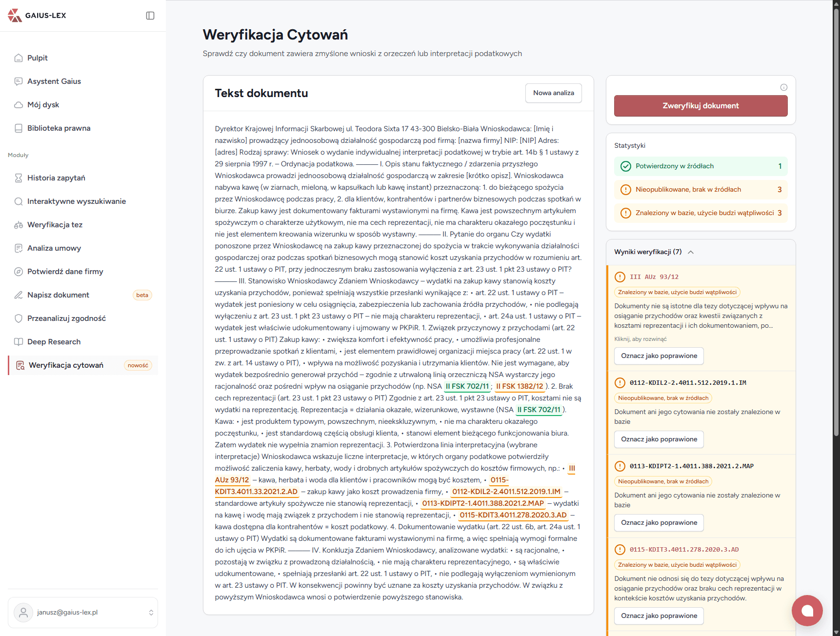Open Biblioteka prawna from sidebar
This screenshot has height=636, width=840.
pos(59,128)
